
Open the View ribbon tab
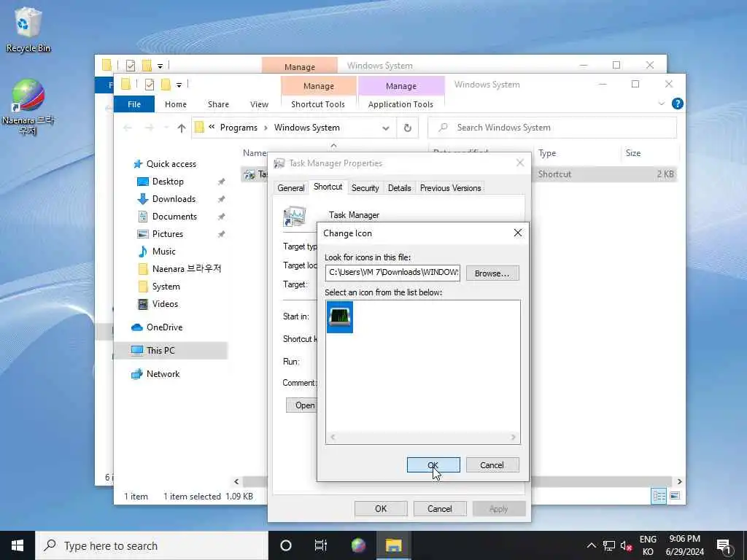pyautogui.click(x=259, y=104)
